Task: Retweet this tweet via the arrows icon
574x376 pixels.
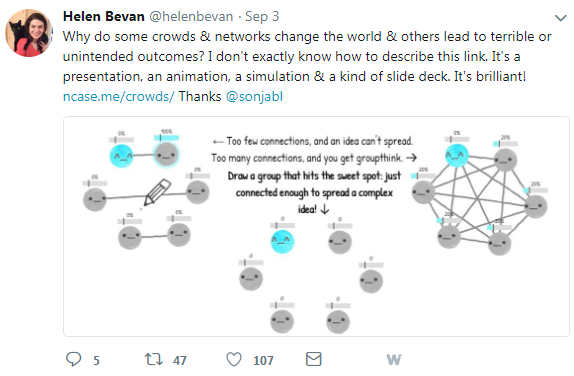Action: (153, 359)
